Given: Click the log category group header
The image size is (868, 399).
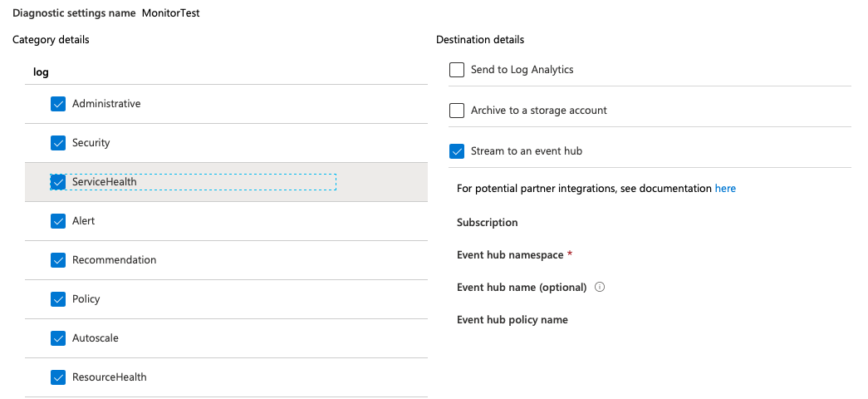Looking at the screenshot, I should tap(41, 72).
